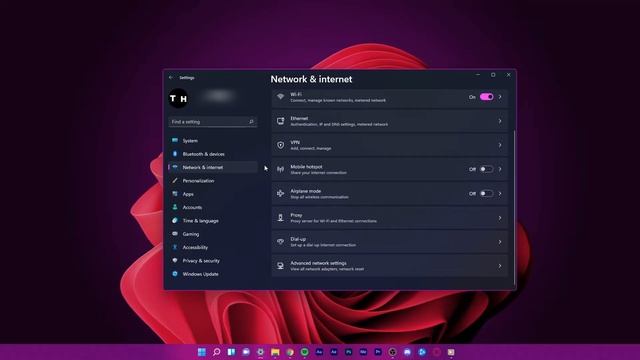Open Windows Start menu from taskbar

click(x=202, y=352)
